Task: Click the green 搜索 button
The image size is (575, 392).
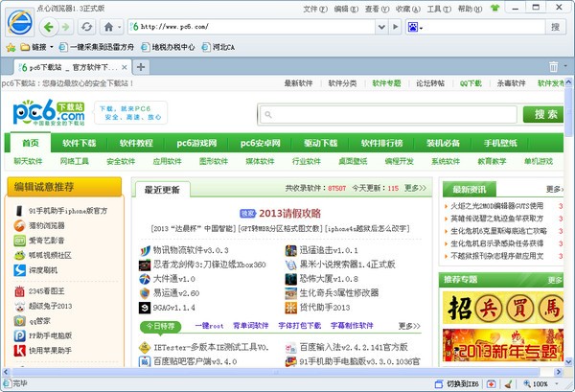Action: (543, 114)
